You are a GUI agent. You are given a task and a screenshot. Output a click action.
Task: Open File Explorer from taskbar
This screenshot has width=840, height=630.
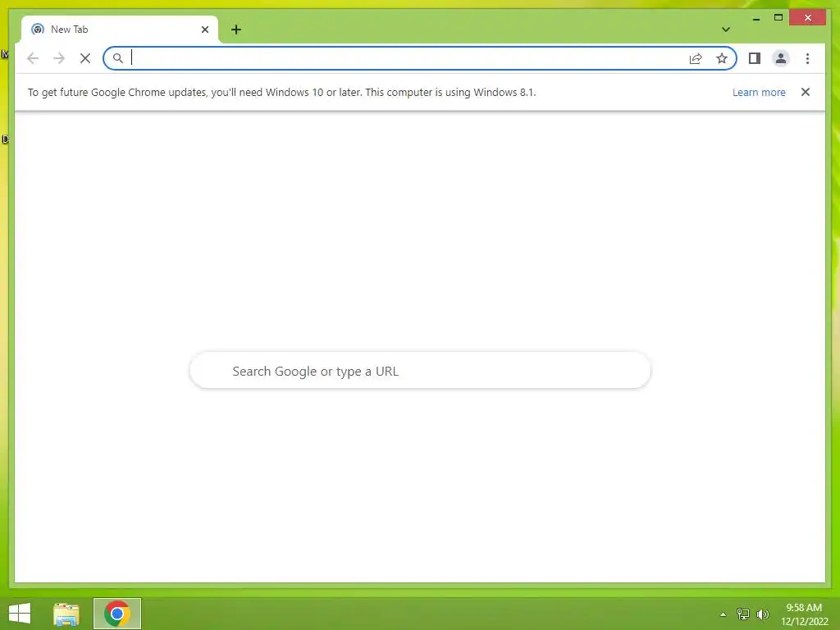[x=66, y=614]
